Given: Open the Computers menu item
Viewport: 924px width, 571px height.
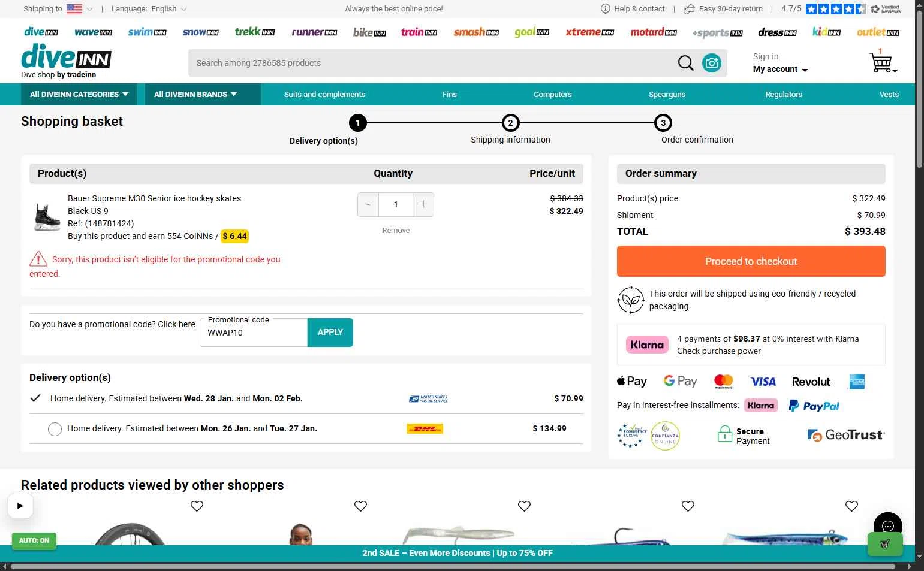Looking at the screenshot, I should tap(553, 95).
